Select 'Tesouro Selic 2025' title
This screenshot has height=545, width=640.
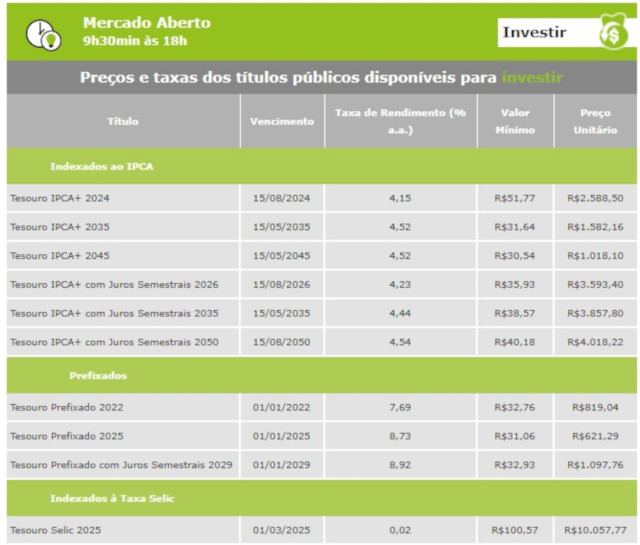[55, 530]
